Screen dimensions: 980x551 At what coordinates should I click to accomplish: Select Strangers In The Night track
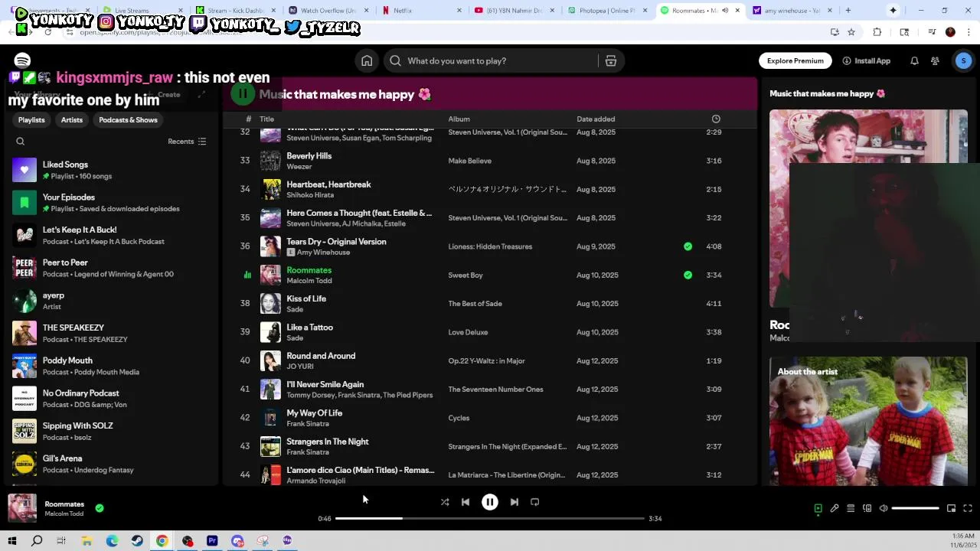pos(490,447)
